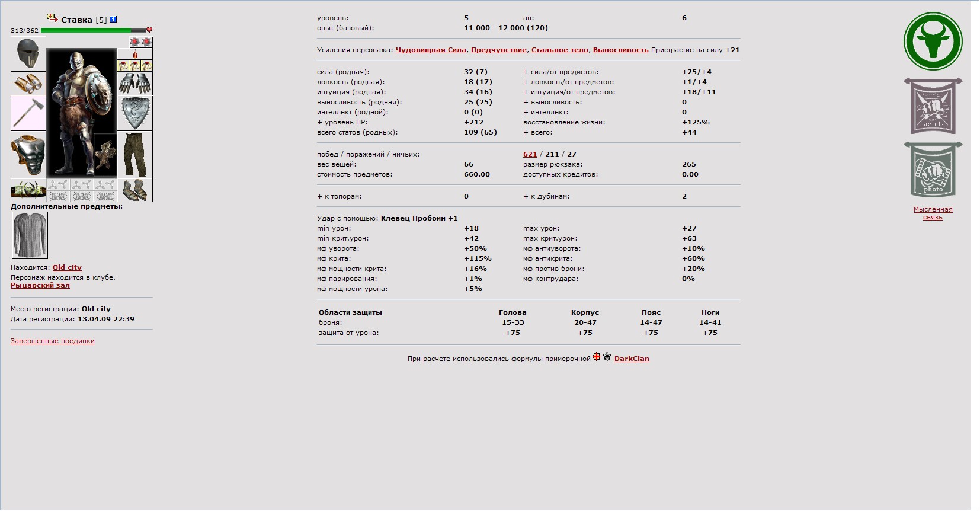The height and width of the screenshot is (511, 980).
Task: Open the helmet item slot
Action: coord(28,53)
